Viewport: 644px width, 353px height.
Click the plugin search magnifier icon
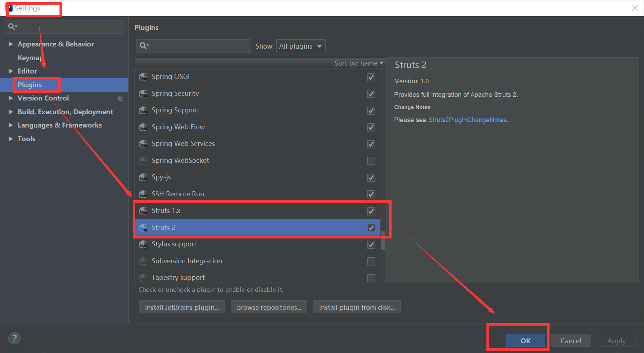(144, 46)
